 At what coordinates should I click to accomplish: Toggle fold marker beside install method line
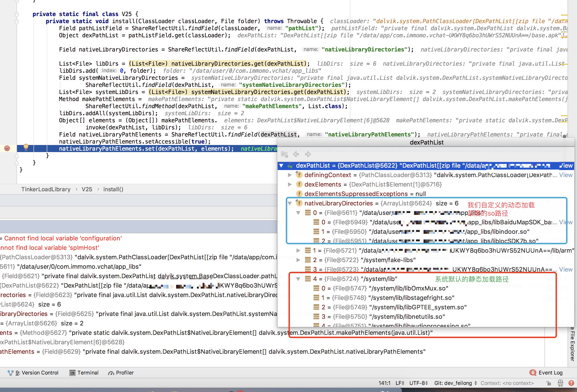[x=17, y=22]
